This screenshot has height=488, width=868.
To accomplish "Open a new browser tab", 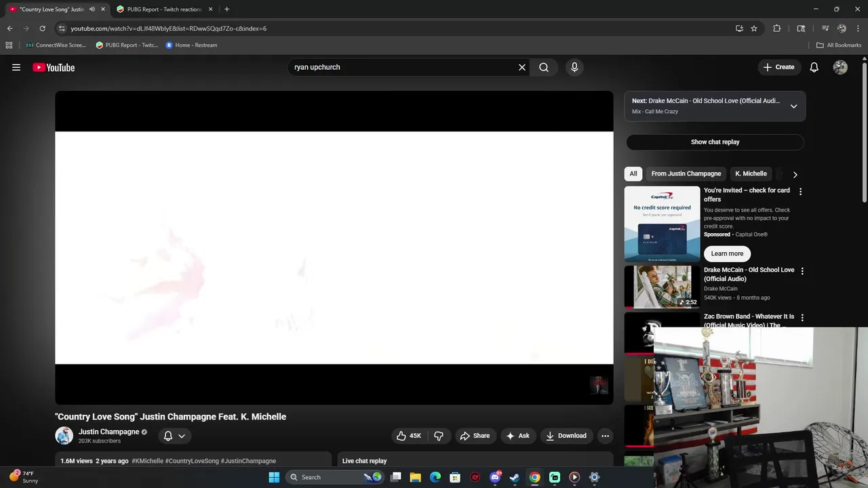I will click(226, 9).
